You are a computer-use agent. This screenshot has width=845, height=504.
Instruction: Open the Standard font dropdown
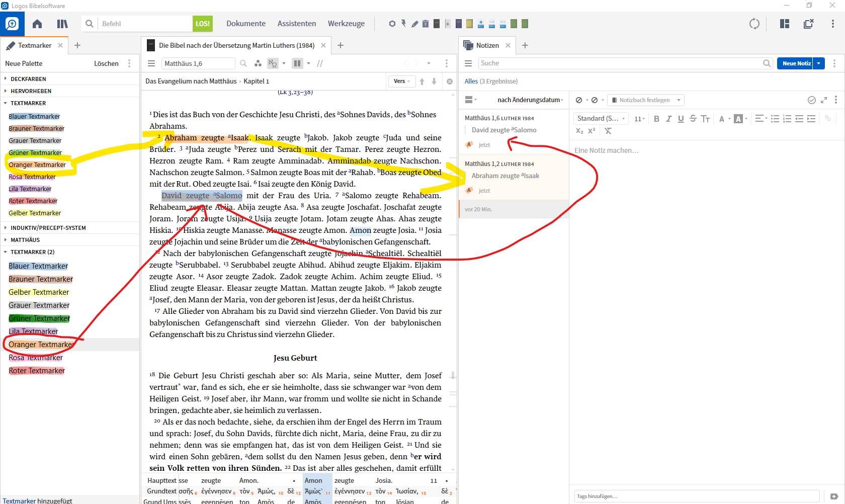click(x=601, y=118)
